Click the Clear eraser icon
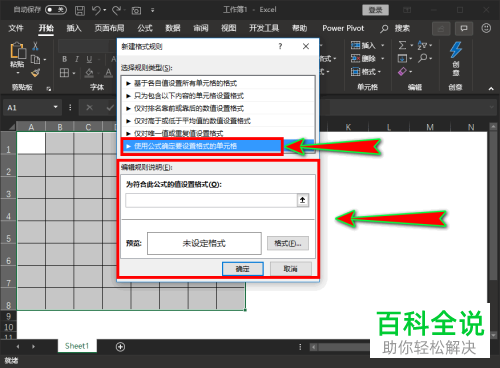500x368 pixels. [402, 72]
